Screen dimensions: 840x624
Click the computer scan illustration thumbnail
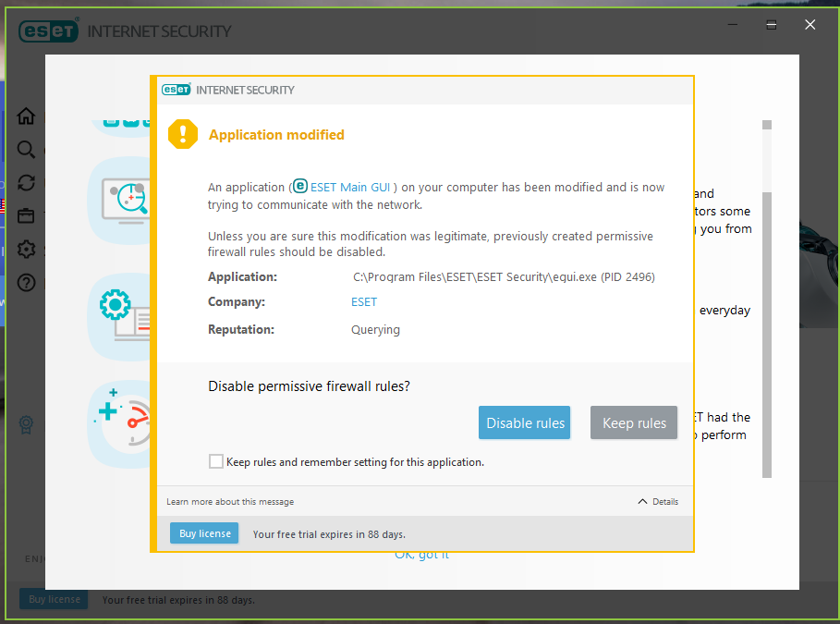pyautogui.click(x=119, y=201)
